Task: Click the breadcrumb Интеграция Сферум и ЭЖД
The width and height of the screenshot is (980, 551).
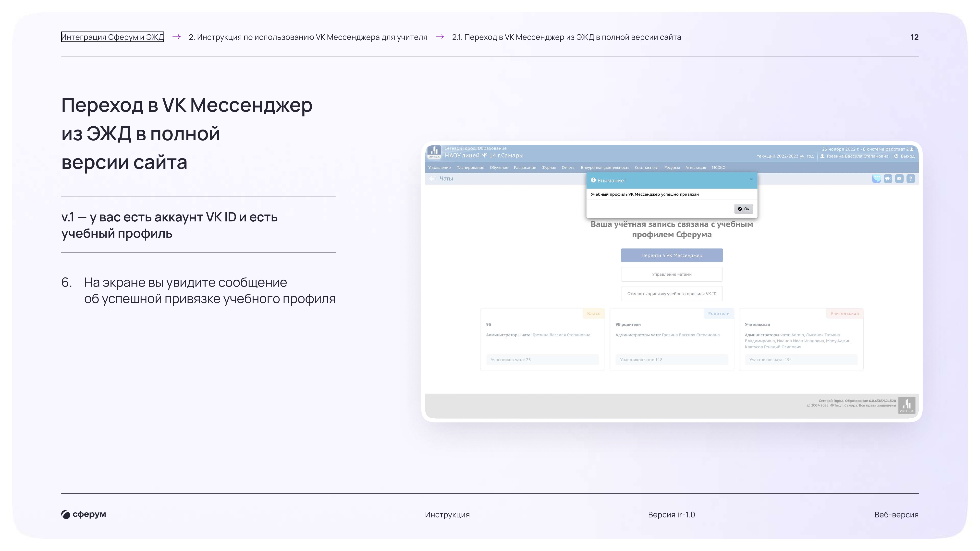Action: (113, 37)
